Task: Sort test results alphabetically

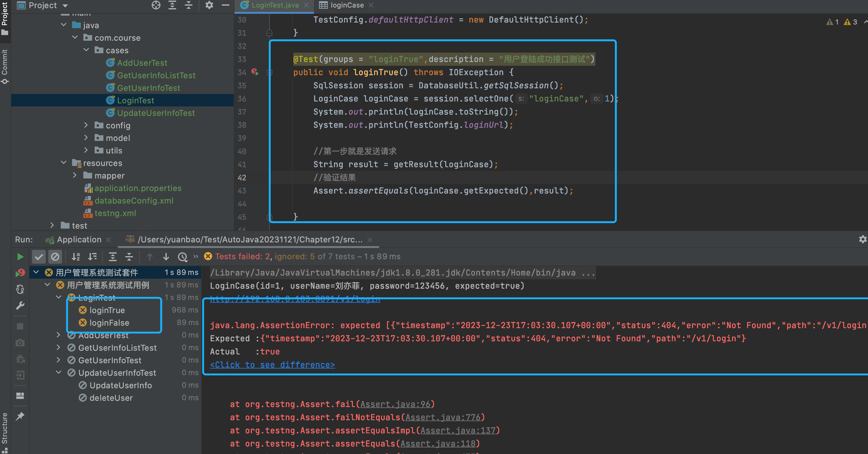Action: click(x=76, y=257)
